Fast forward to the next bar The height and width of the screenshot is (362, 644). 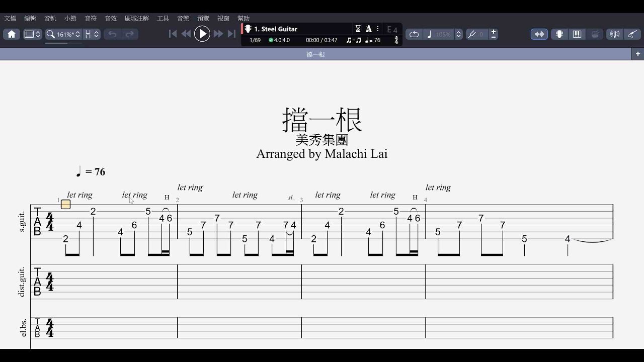218,34
